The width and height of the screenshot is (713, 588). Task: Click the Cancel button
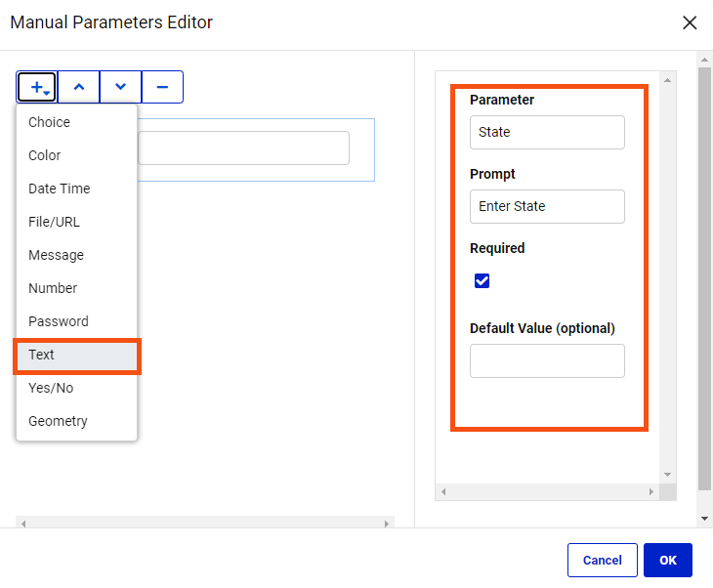[602, 560]
